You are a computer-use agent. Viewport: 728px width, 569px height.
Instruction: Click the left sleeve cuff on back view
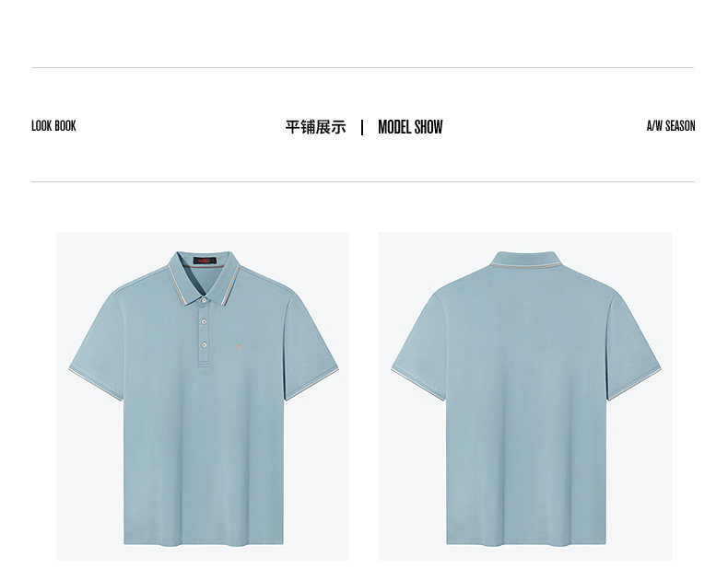coord(417,384)
